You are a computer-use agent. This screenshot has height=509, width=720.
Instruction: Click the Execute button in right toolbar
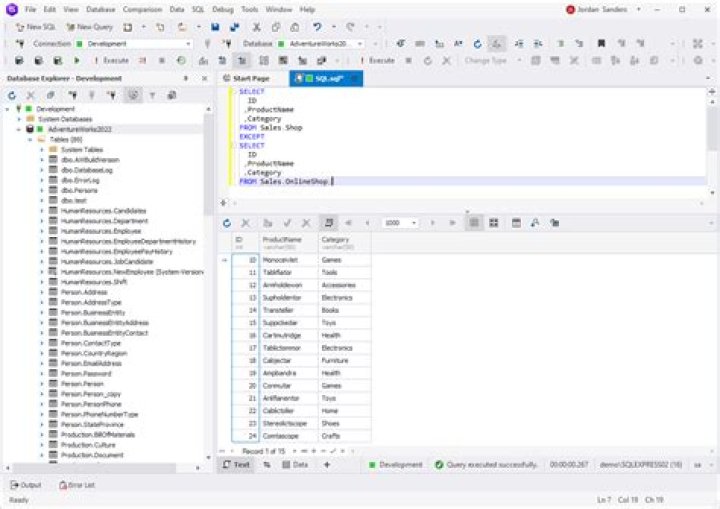click(x=378, y=60)
